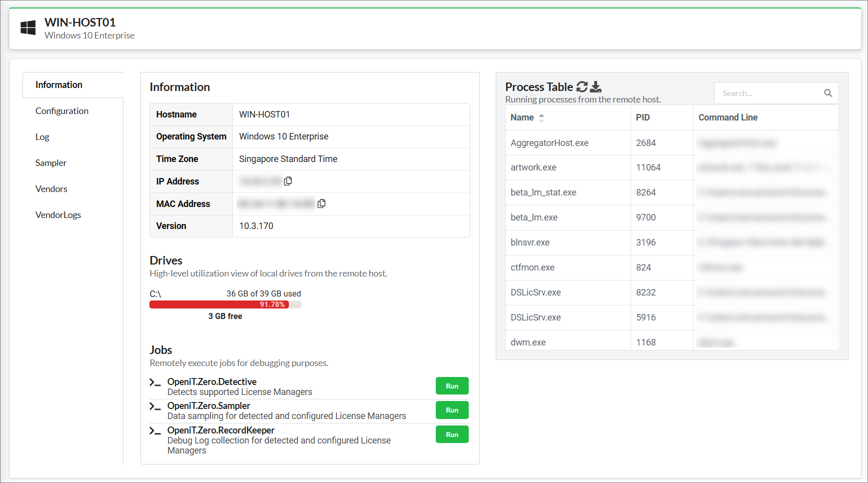Viewport: 868px width, 483px height.
Task: Click the OpeniT.Zero.Detective job title
Action: pos(212,382)
